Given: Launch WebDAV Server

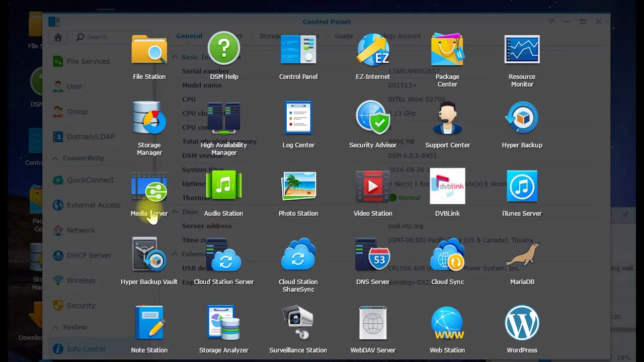Looking at the screenshot, I should pyautogui.click(x=373, y=323).
